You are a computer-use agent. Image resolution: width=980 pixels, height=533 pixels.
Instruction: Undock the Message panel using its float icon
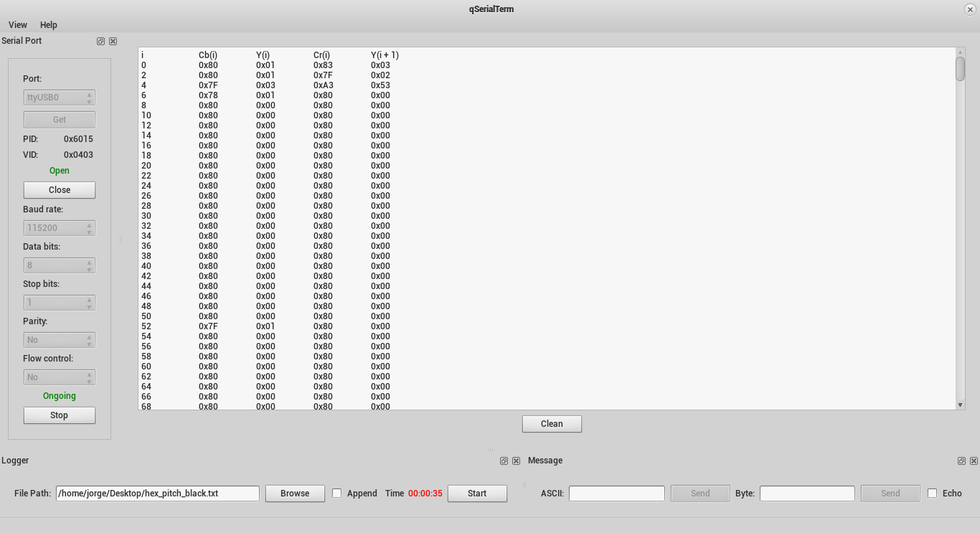(961, 461)
